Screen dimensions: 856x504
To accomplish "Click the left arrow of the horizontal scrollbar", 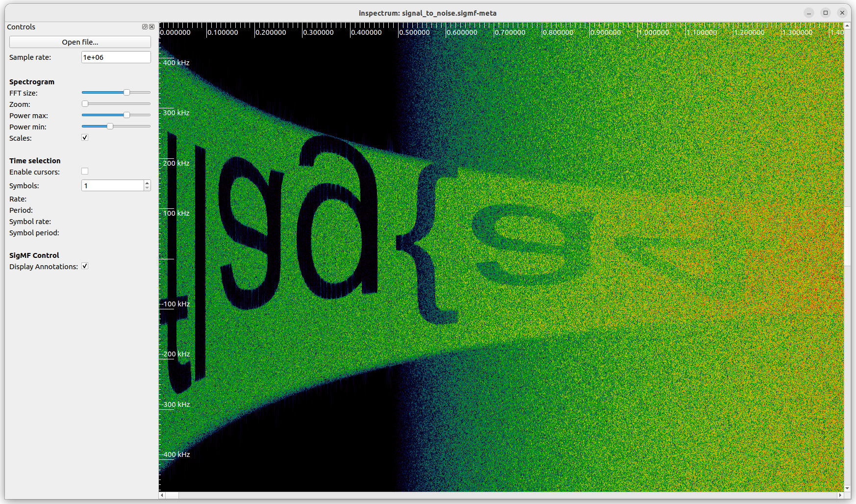I will (x=161, y=495).
